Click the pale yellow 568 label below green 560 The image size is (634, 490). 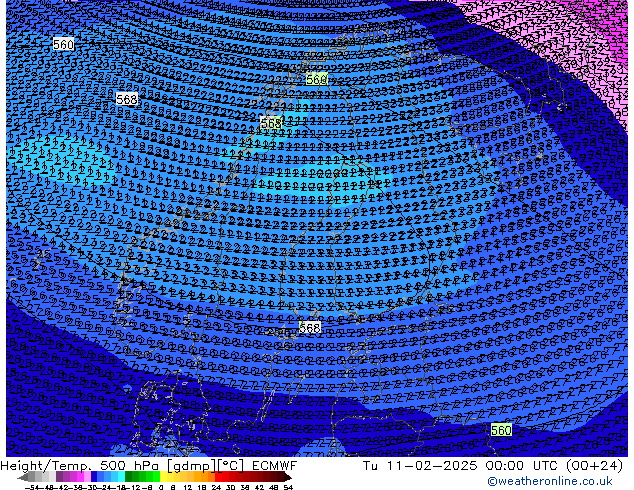(x=271, y=123)
